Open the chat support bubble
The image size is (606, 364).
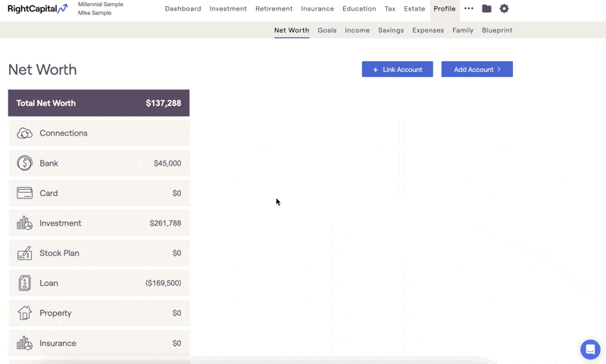tap(590, 349)
